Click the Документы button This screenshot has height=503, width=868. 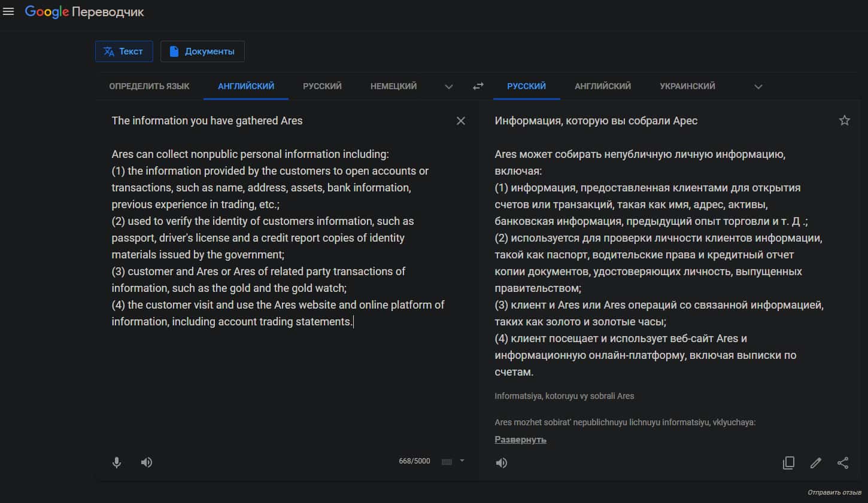point(202,51)
